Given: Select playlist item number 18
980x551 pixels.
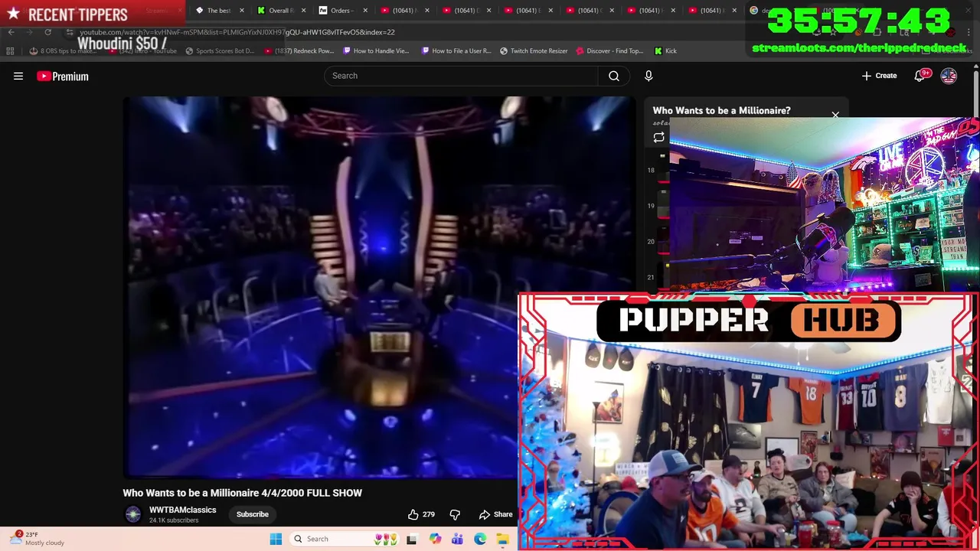Looking at the screenshot, I should pyautogui.click(x=657, y=170).
